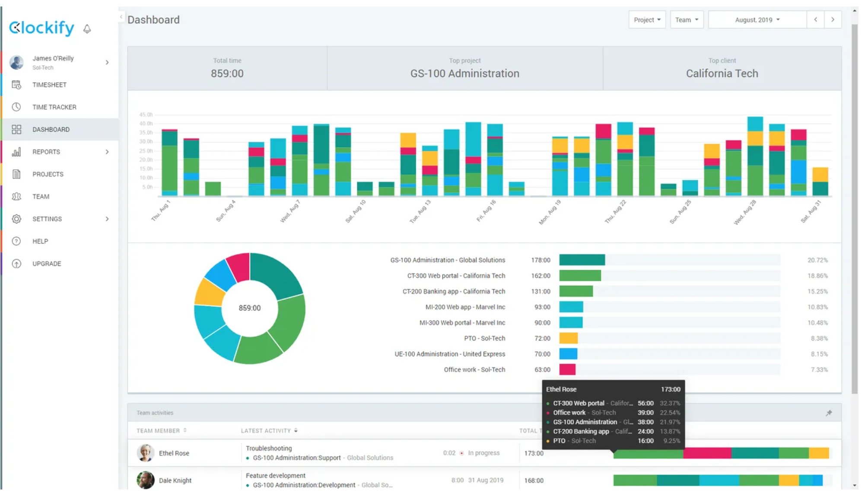Open the Project dropdown
The height and width of the screenshot is (499, 868).
(x=647, y=20)
